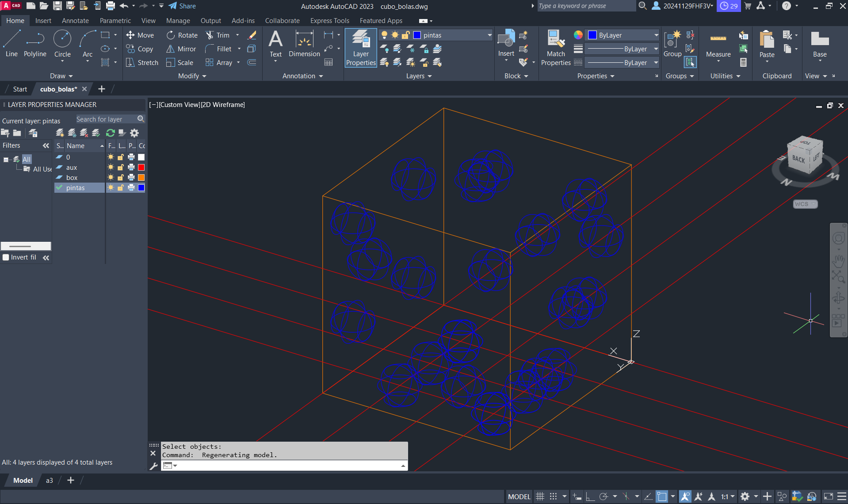Click the Share button
Viewport: 848px width, 504px height.
(x=182, y=6)
